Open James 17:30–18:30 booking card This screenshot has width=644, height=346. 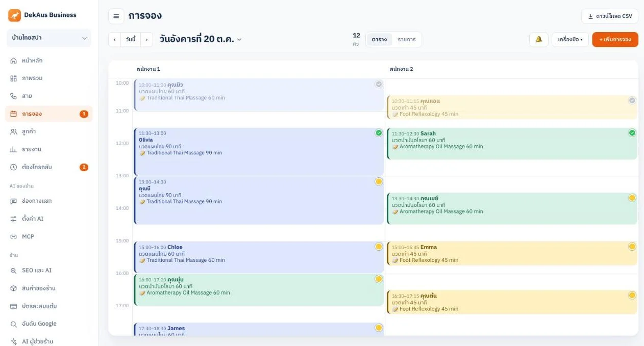point(259,329)
